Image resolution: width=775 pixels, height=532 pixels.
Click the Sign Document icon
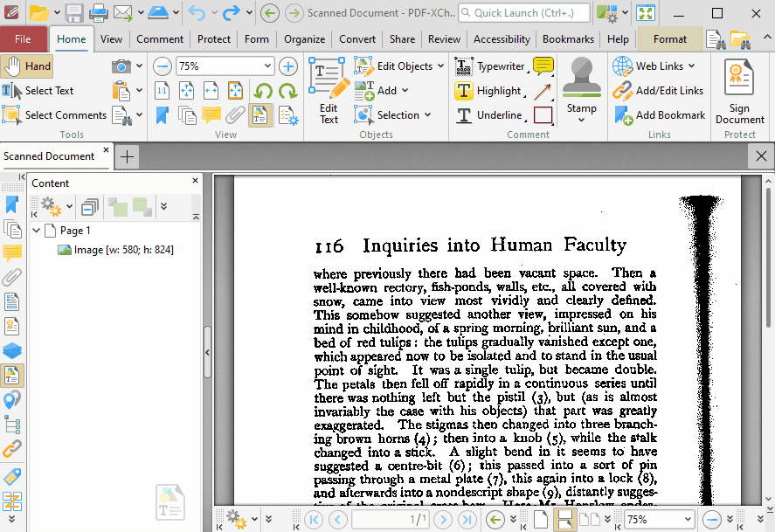click(x=739, y=79)
